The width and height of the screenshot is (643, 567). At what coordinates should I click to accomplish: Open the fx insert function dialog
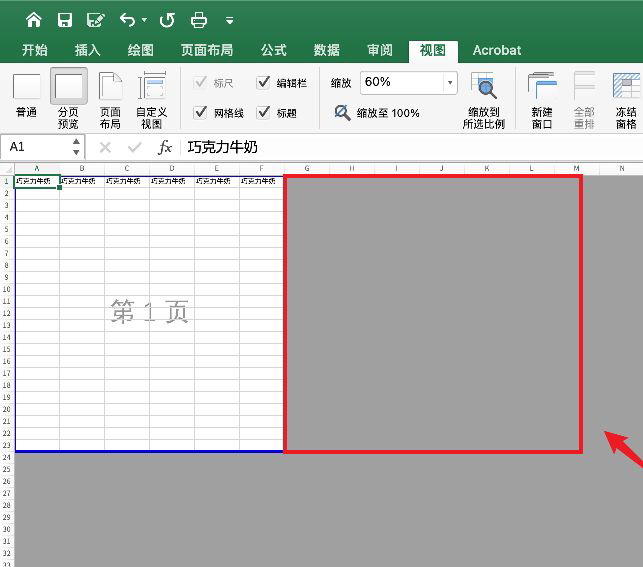pyautogui.click(x=164, y=147)
